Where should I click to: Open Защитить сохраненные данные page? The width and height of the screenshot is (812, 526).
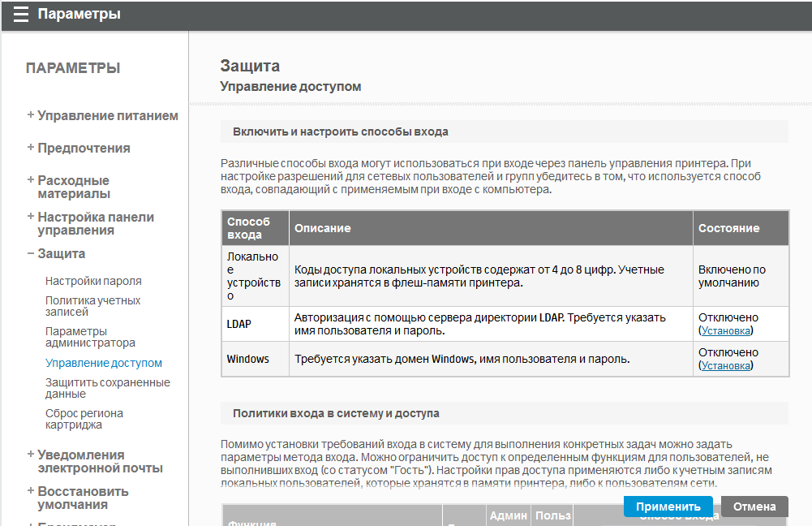(107, 388)
